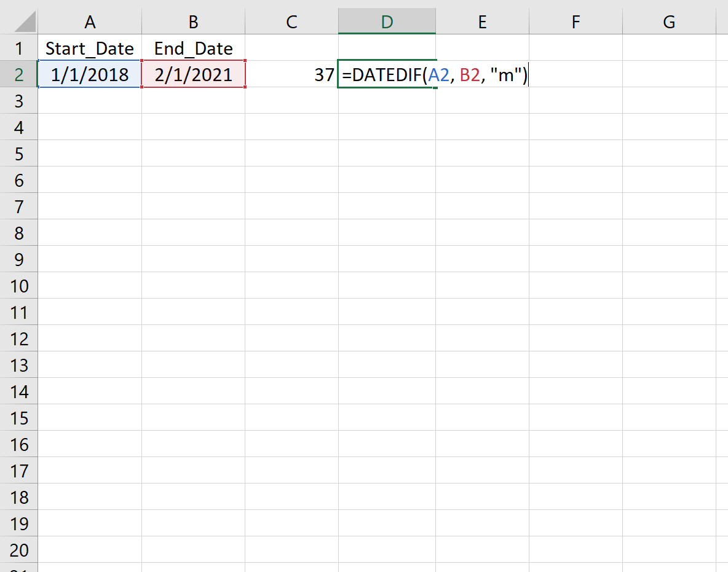Screen dimensions: 728x572
Task: Select row 10 header
Action: (18, 286)
